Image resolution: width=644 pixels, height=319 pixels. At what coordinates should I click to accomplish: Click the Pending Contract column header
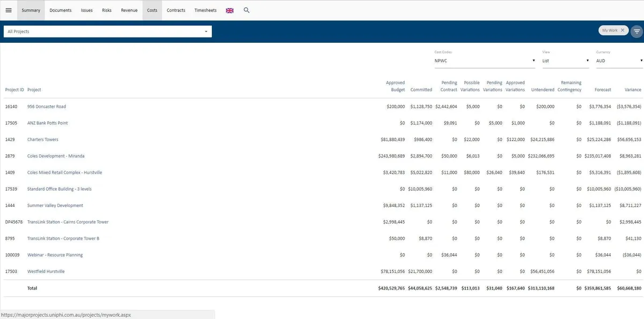449,86
